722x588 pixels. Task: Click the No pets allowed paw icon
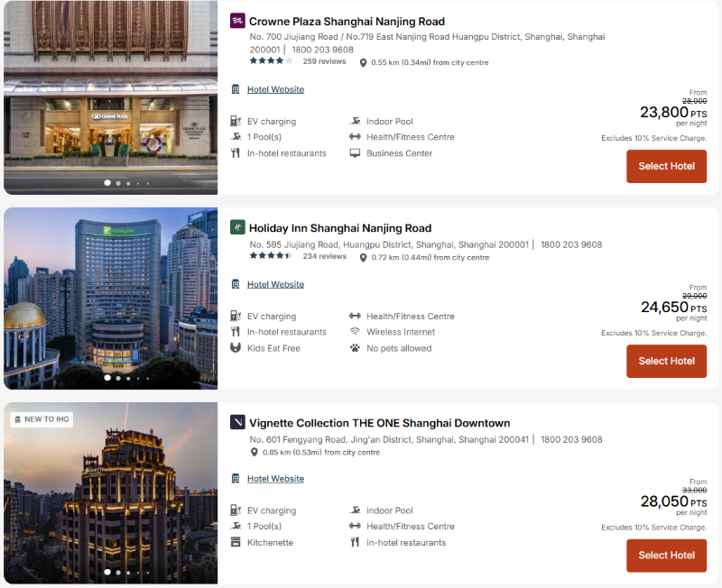(355, 348)
